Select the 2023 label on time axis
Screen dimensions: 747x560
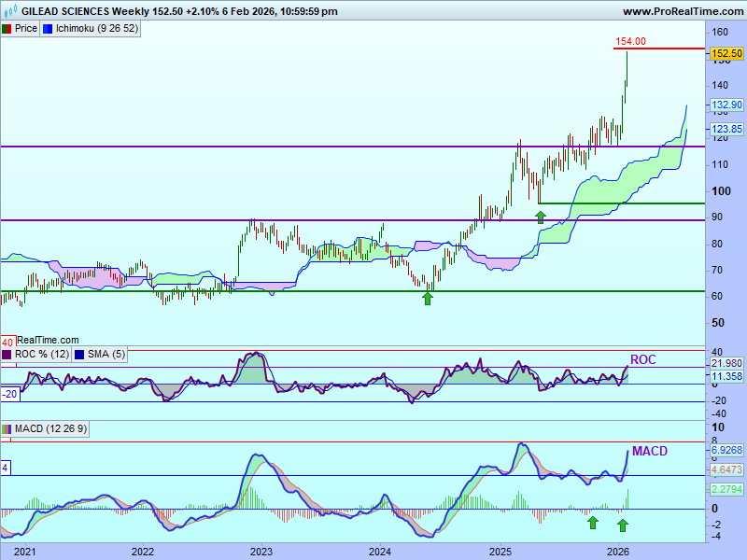pos(261,552)
